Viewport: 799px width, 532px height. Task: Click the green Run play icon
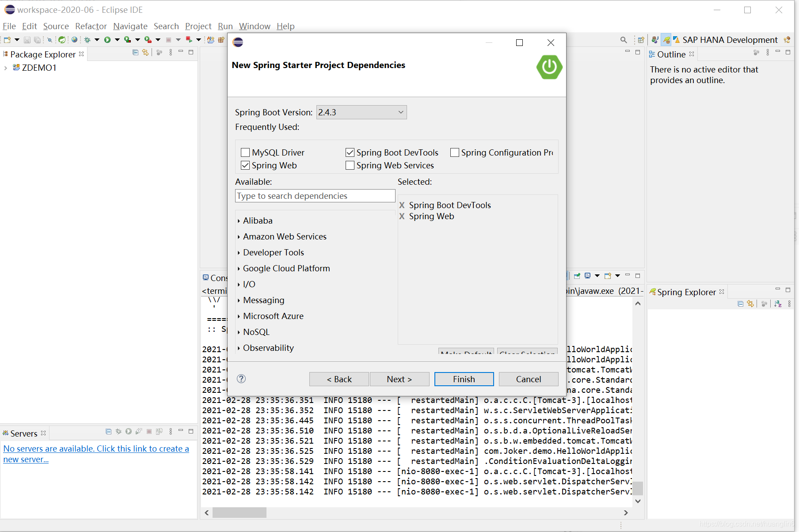coord(107,40)
